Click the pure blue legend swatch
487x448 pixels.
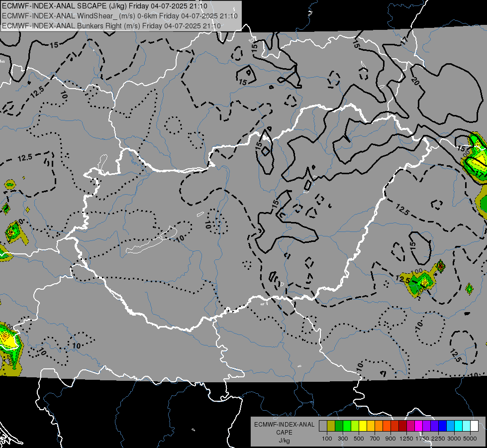tap(442, 426)
